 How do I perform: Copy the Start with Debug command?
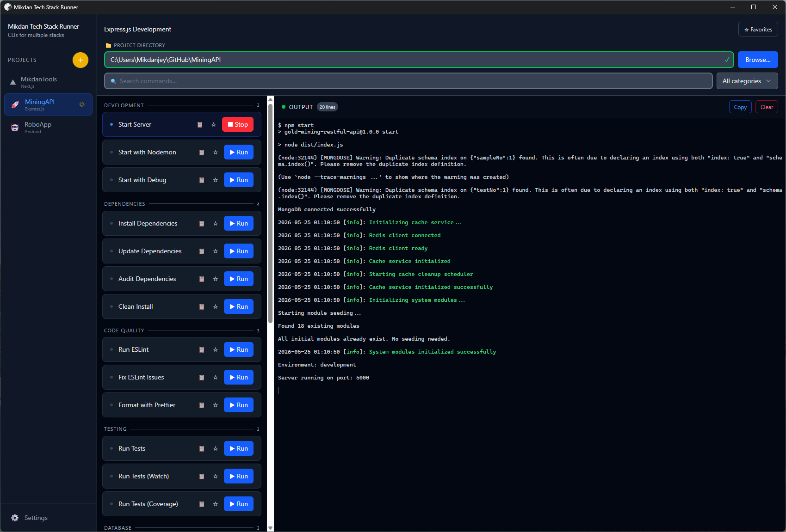[202, 180]
